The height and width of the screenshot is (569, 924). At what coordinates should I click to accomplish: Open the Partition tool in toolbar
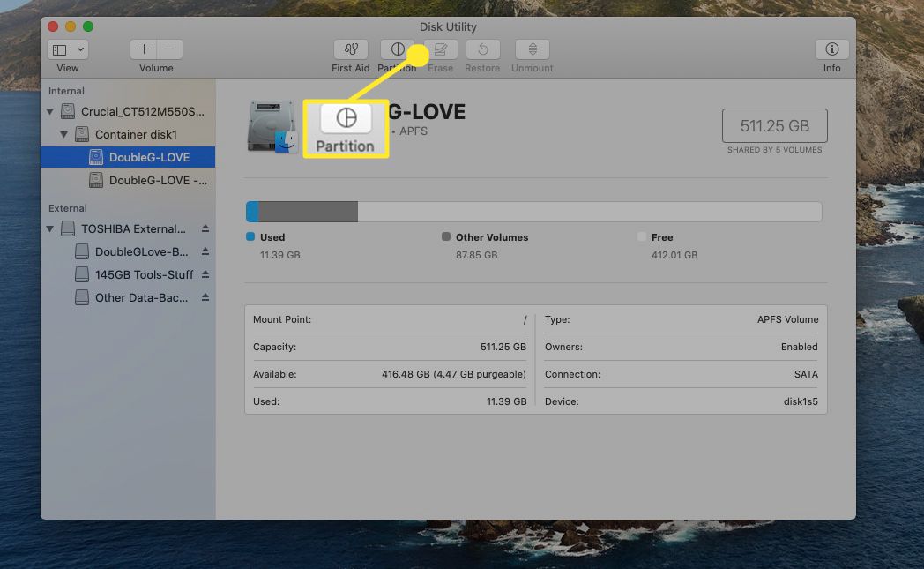(x=396, y=50)
